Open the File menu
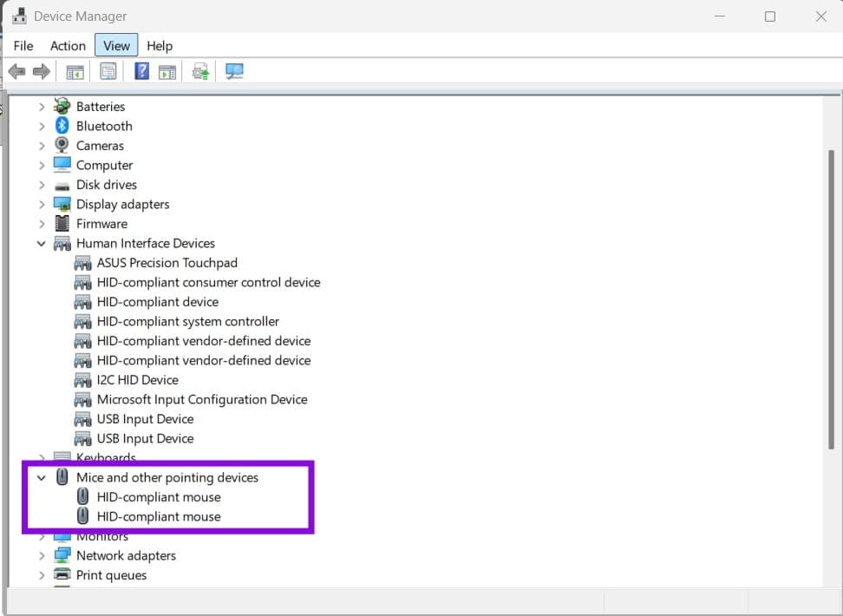The height and width of the screenshot is (616, 843). [x=23, y=46]
